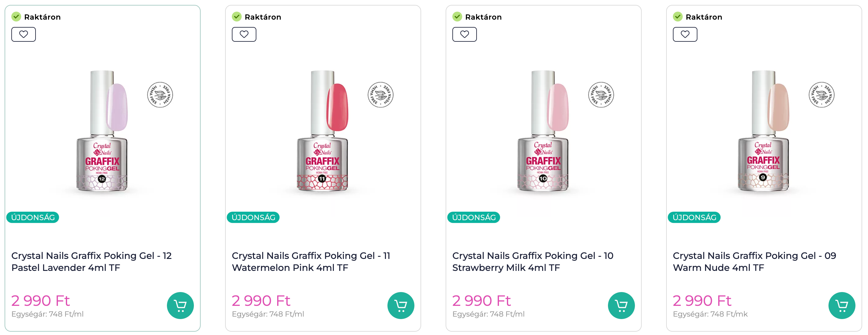
Task: Favorite the Watermelon Pink product
Action: (x=244, y=34)
